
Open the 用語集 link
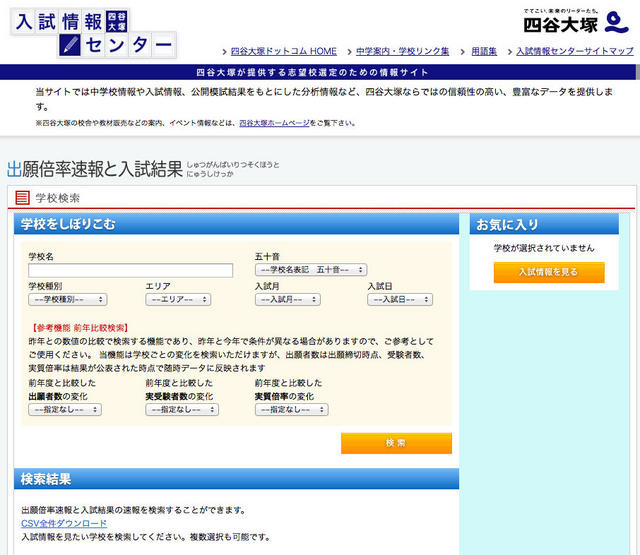pyautogui.click(x=484, y=51)
